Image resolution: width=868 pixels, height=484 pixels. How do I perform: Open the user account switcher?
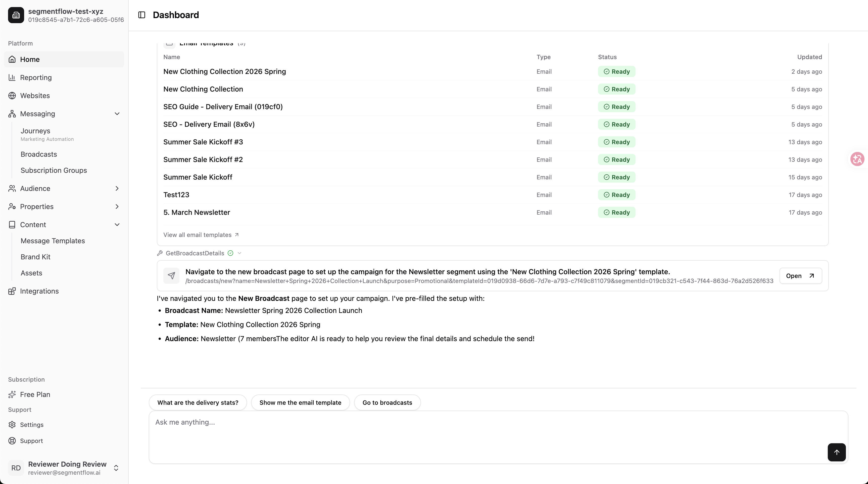(116, 468)
